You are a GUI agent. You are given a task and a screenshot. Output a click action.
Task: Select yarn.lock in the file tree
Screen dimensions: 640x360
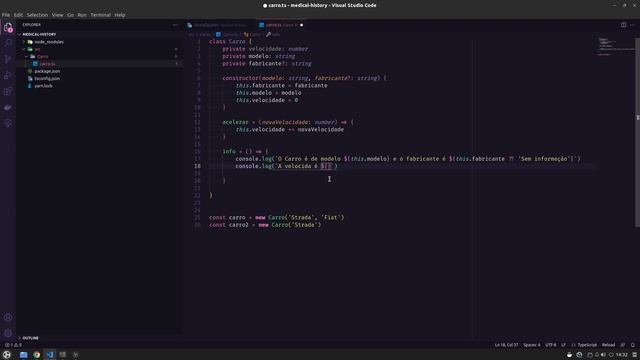point(43,86)
